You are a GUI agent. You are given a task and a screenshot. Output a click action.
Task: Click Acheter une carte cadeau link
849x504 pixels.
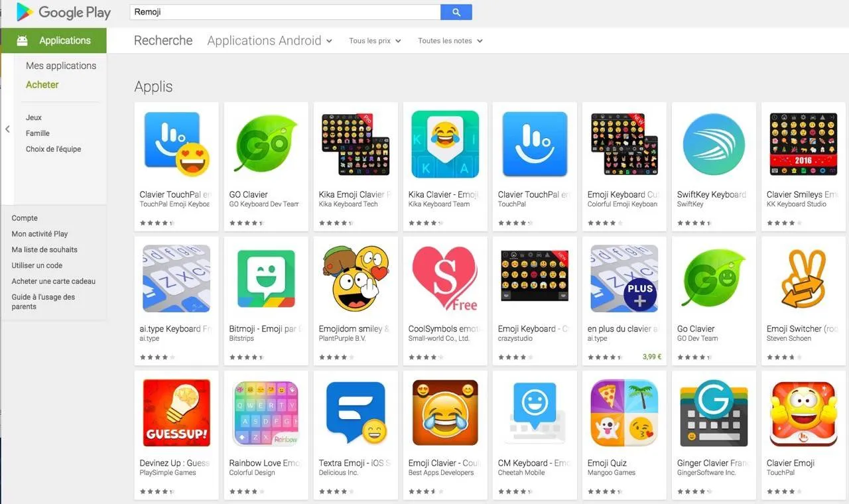(54, 281)
